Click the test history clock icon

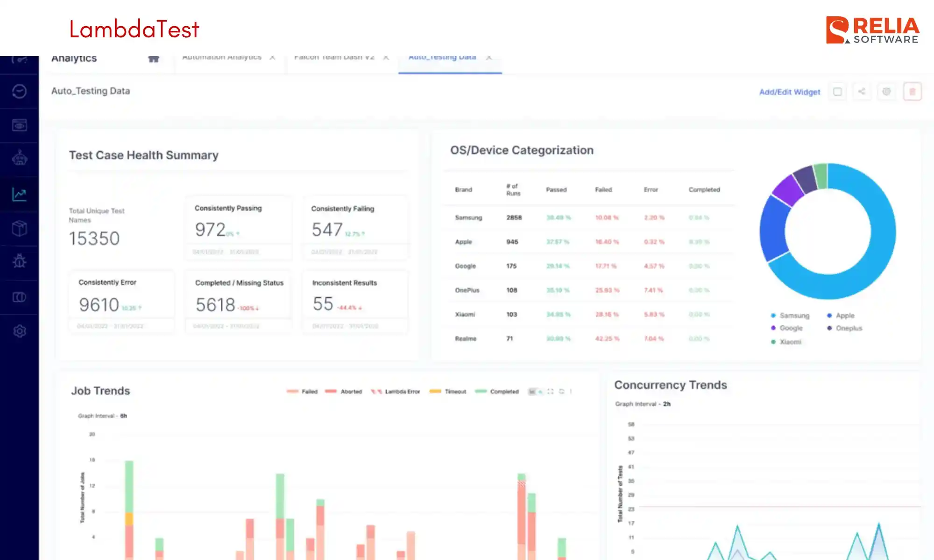[x=19, y=91]
